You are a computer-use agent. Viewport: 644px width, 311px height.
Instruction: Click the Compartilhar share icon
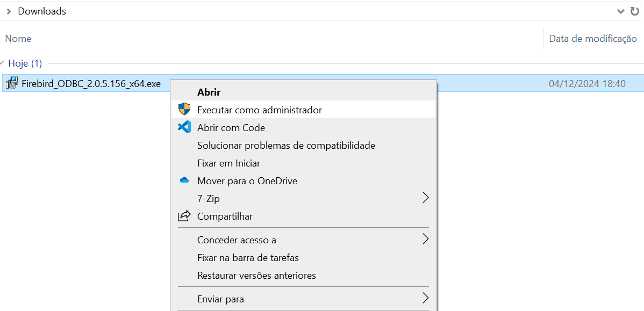point(184,216)
